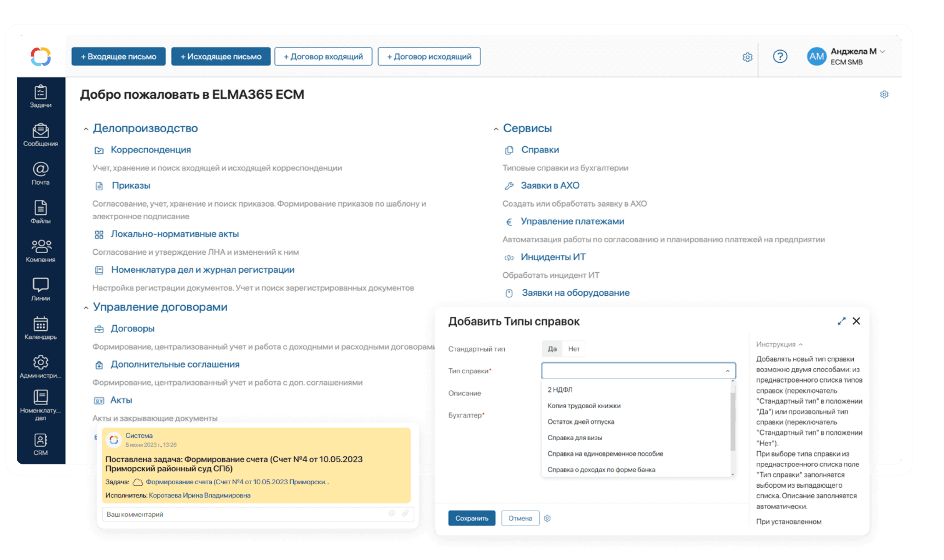Open the Календарь sidebar section
The width and height of the screenshot is (944, 560).
[40, 328]
